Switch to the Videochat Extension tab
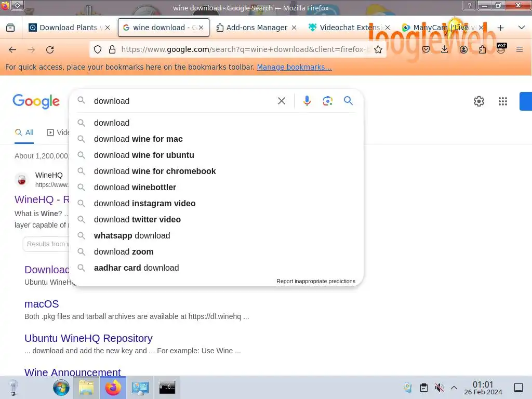The width and height of the screenshot is (532, 399). 350,28
